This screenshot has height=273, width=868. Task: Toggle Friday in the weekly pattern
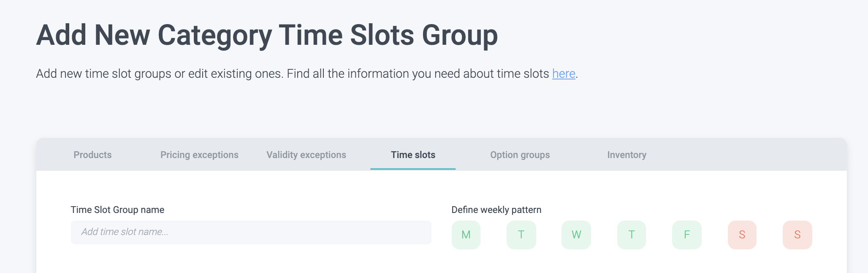[x=687, y=235]
